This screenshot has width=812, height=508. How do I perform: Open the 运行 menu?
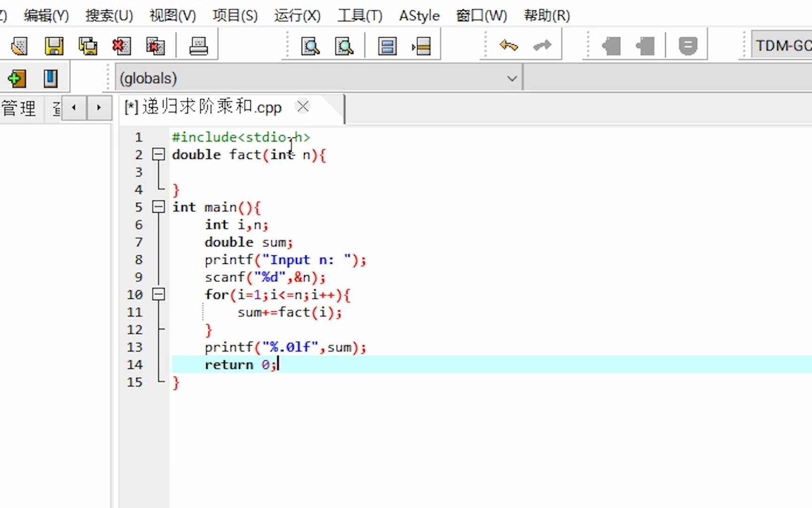(297, 16)
